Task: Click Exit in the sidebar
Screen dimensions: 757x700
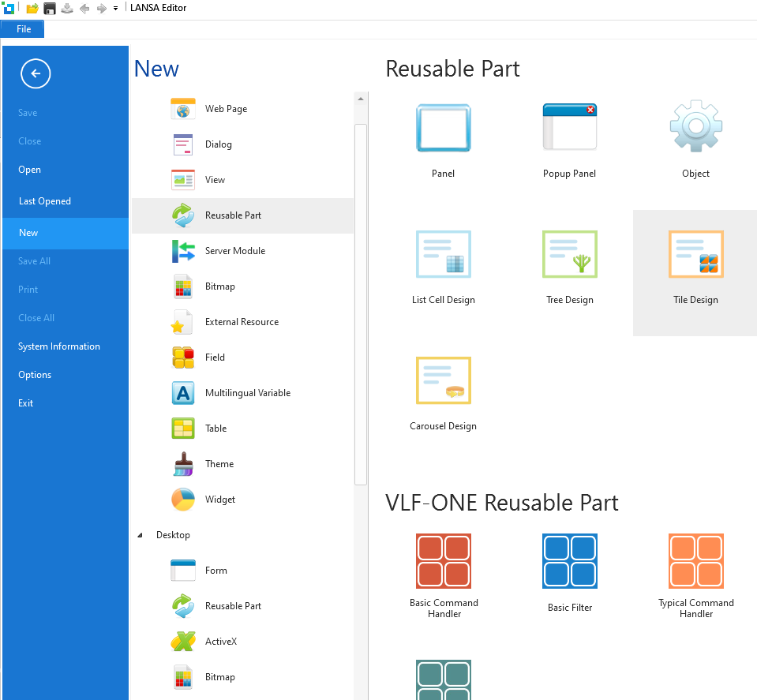Action: [x=25, y=403]
